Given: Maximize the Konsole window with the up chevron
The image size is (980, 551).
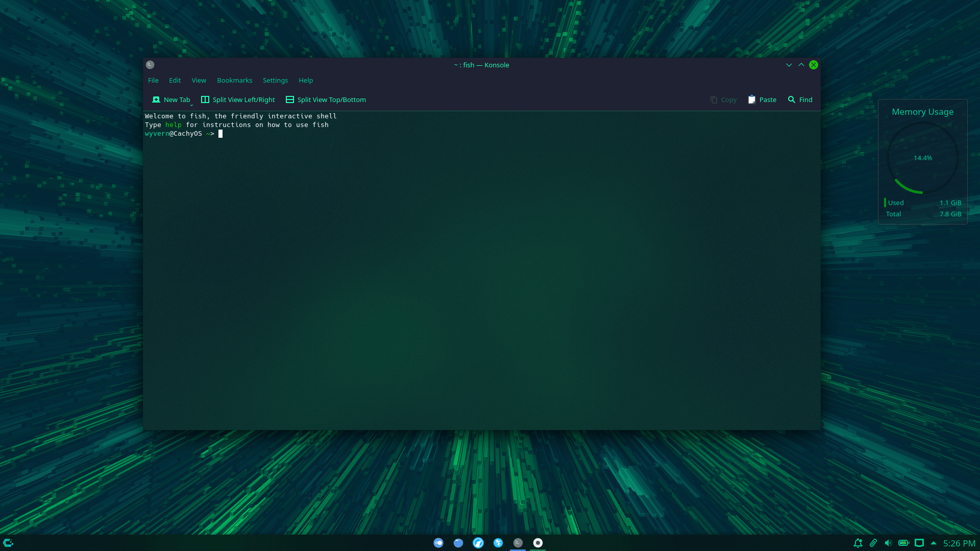Looking at the screenshot, I should [801, 65].
